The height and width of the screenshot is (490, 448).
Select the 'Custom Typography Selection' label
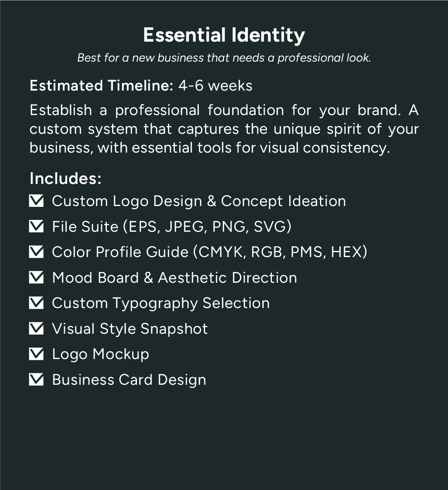coord(161,303)
